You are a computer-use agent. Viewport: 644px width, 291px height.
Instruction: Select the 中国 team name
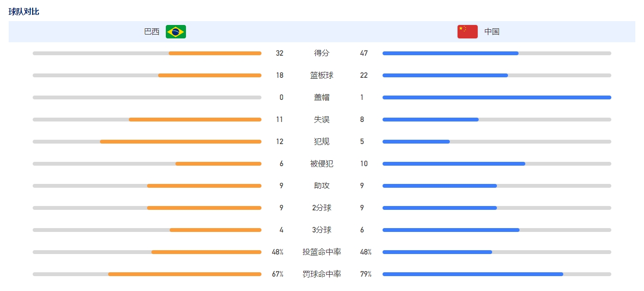(492, 32)
